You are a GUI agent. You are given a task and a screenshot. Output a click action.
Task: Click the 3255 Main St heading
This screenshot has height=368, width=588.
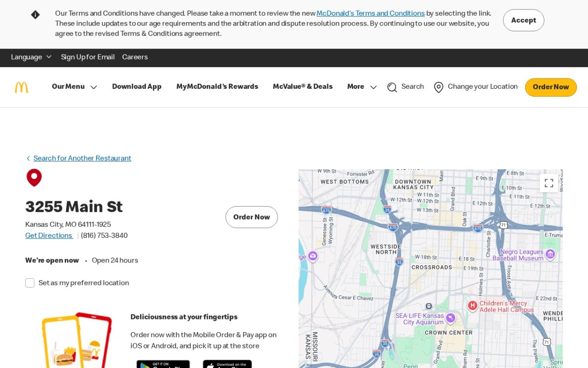point(74,207)
